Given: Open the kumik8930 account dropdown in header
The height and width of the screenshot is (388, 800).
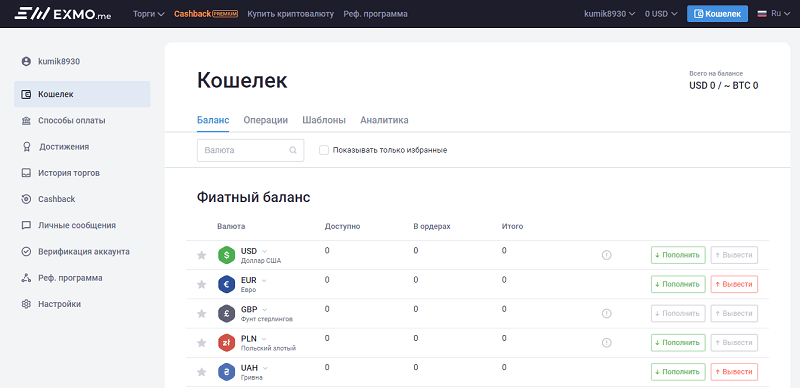Looking at the screenshot, I should pos(610,14).
